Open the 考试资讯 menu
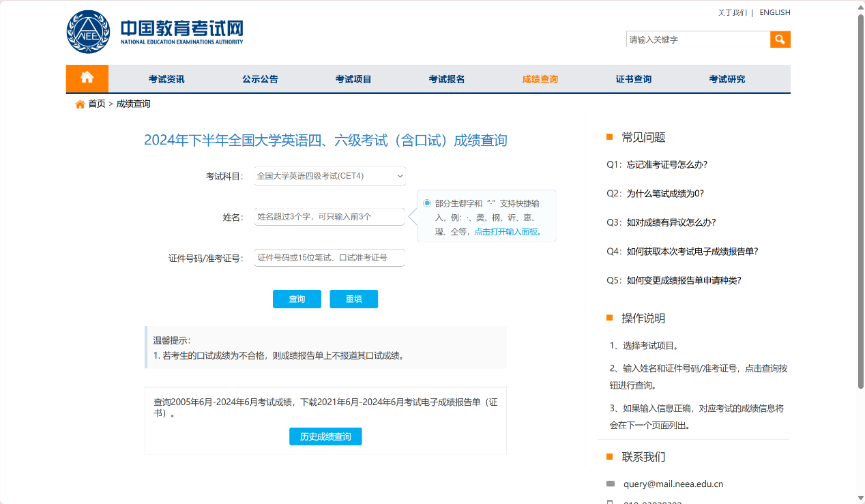 pyautogui.click(x=166, y=79)
